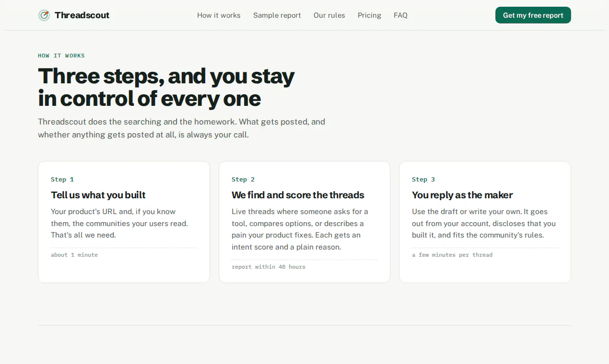Open the Pricing nav item
The width and height of the screenshot is (609, 364).
point(369,15)
